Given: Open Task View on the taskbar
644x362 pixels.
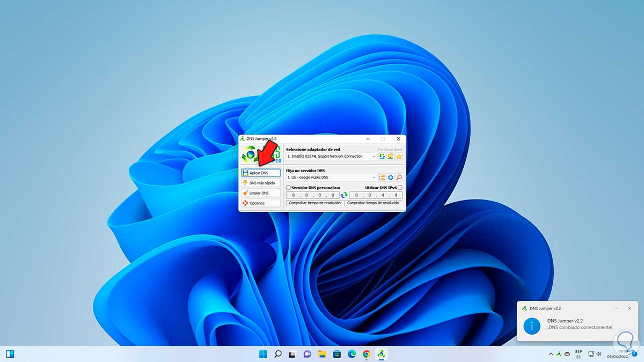Looking at the screenshot, I should [x=292, y=354].
